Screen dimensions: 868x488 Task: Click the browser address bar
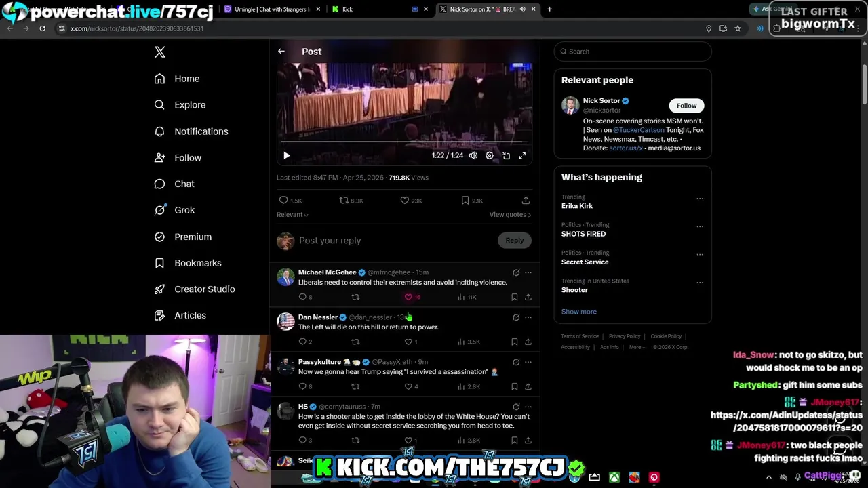pyautogui.click(x=380, y=28)
